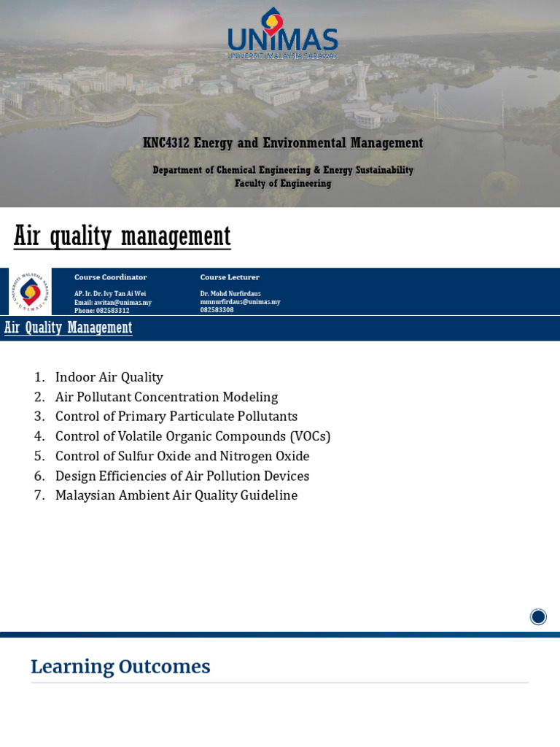Click the UNIMAS logo at the top

[283, 34]
